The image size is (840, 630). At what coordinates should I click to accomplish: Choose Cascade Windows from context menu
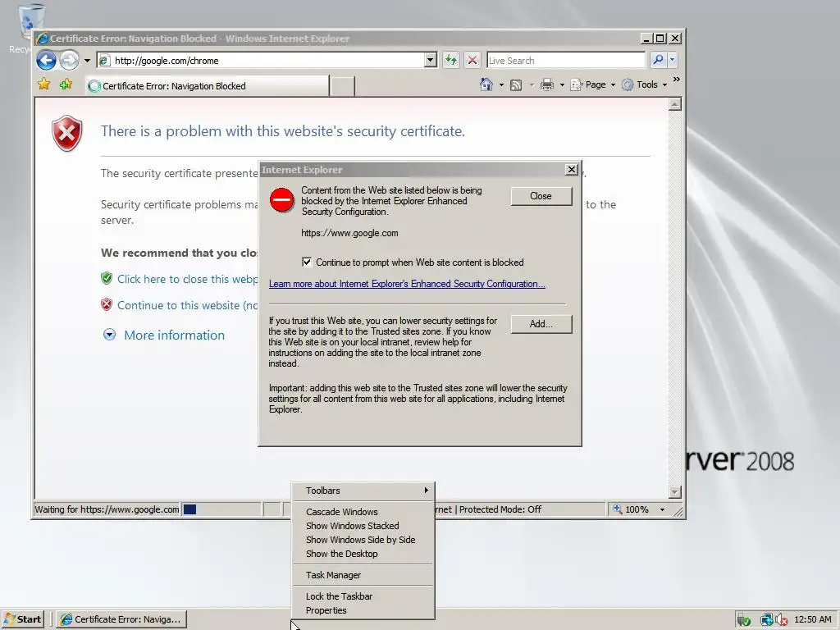tap(364, 512)
